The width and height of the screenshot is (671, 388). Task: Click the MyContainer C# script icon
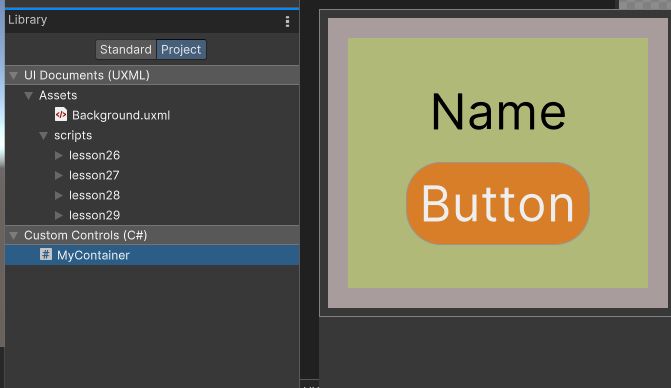[x=46, y=254]
